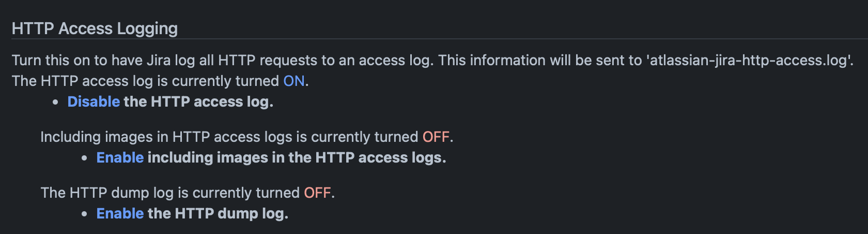868x234 pixels.
Task: Click the OFF status for including images
Action: [436, 137]
